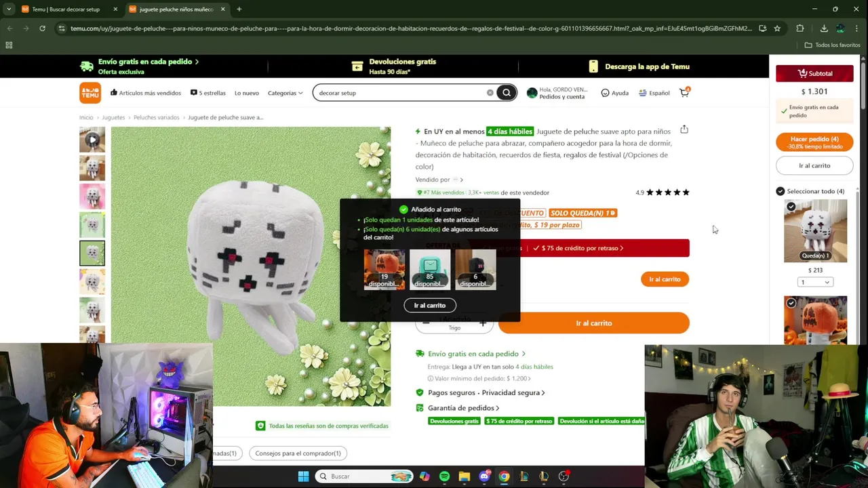
Task: Open the shopping cart icon in header
Action: pos(684,92)
